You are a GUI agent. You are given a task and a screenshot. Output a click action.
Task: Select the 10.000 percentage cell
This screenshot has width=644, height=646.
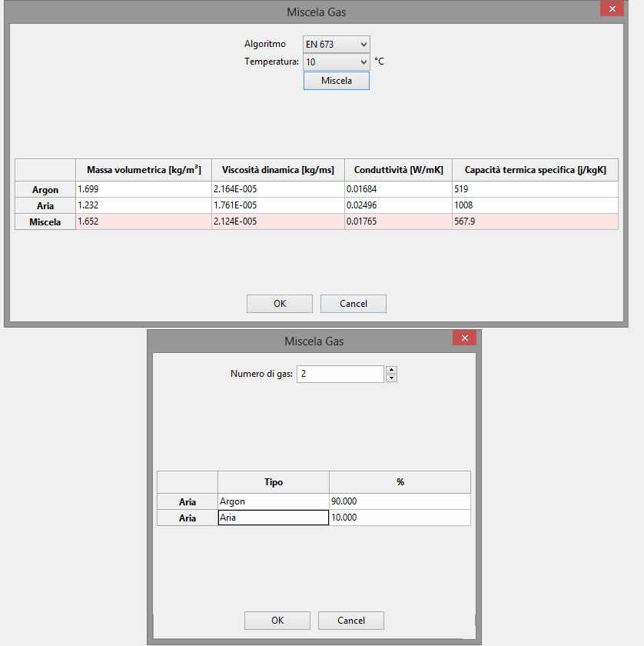click(x=399, y=518)
